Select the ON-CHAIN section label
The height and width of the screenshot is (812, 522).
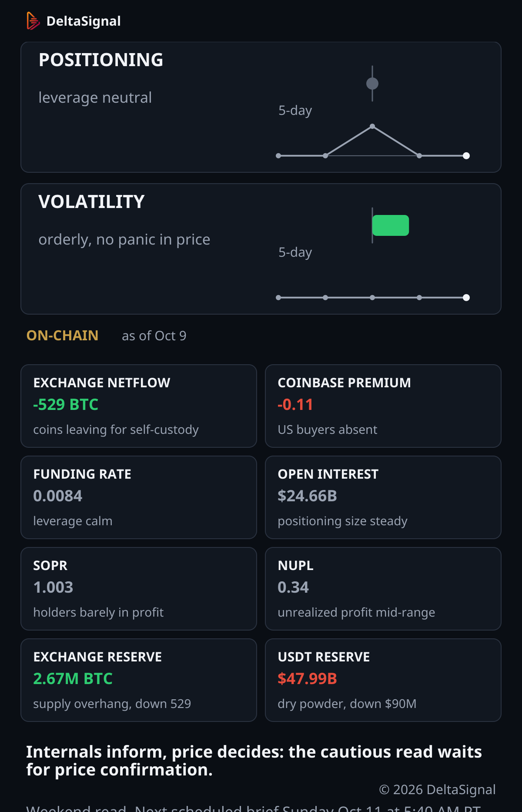pyautogui.click(x=62, y=336)
